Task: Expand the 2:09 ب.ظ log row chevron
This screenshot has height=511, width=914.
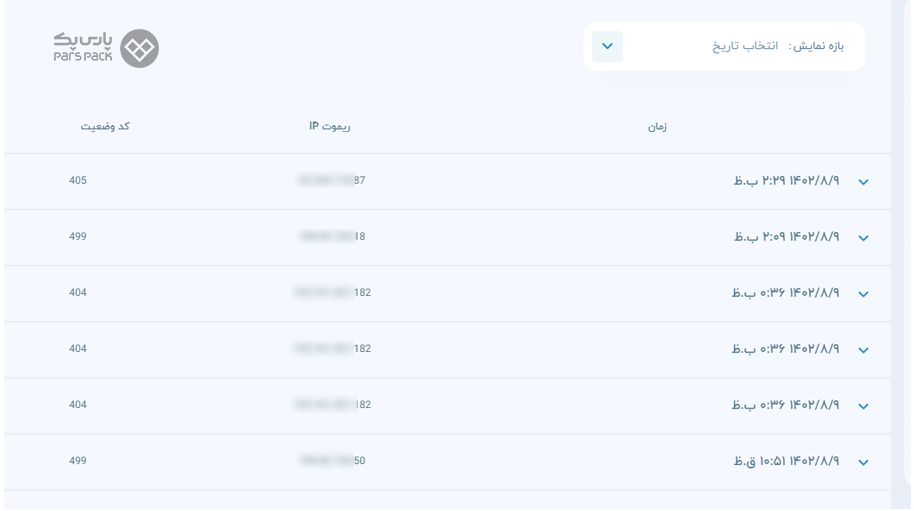Action: click(x=863, y=238)
